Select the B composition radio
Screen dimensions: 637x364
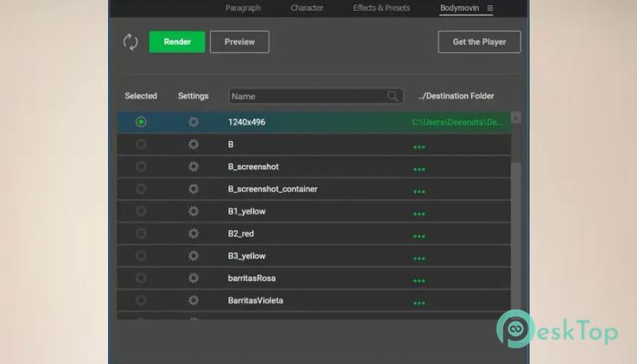[141, 144]
